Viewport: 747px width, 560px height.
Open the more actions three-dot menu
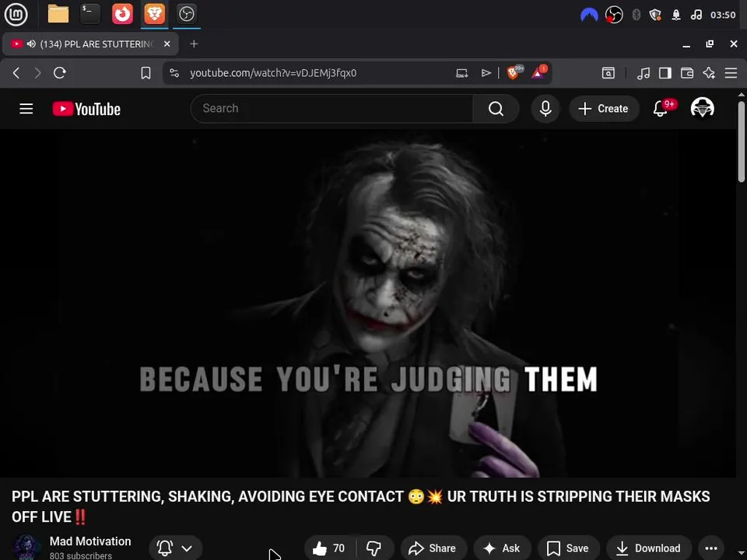pyautogui.click(x=711, y=548)
